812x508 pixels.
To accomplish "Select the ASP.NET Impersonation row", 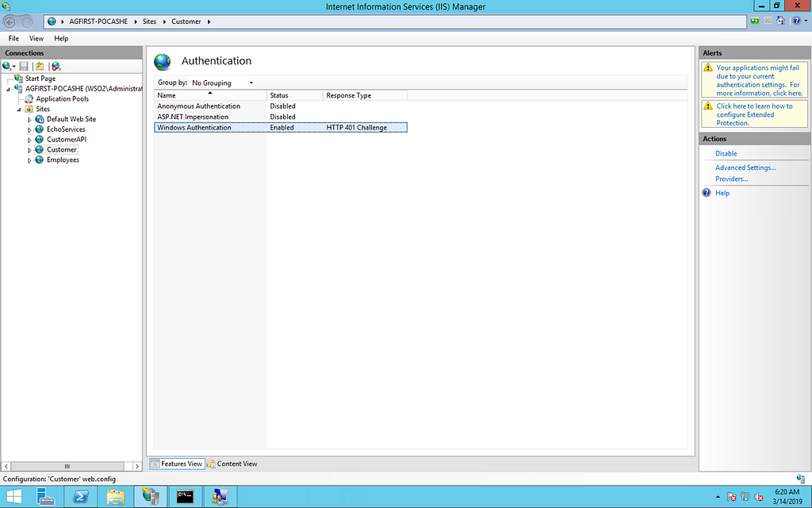I will tap(281, 117).
